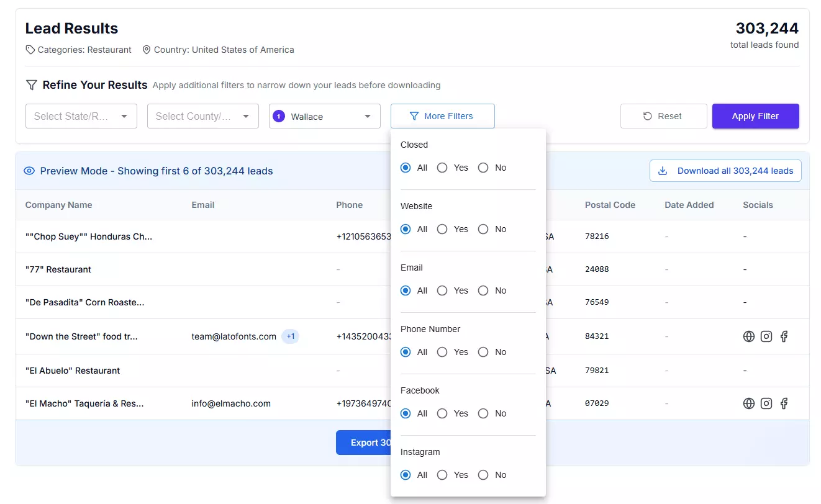Click the Apply Filter button
Viewport: 821px width, 504px height.
point(756,116)
